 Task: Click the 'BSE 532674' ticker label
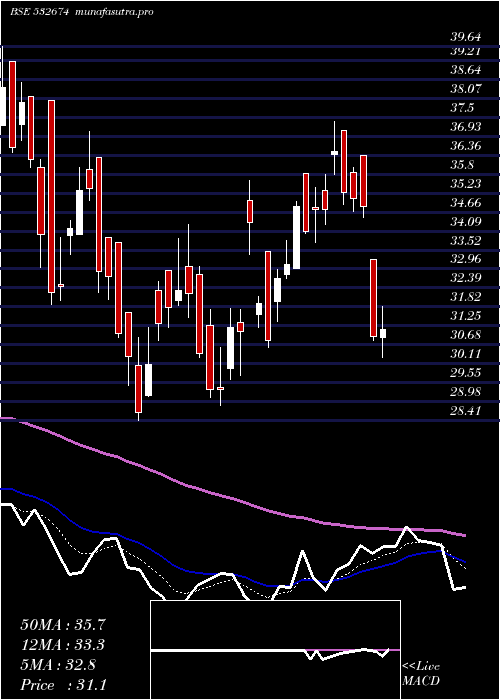[x=39, y=12]
